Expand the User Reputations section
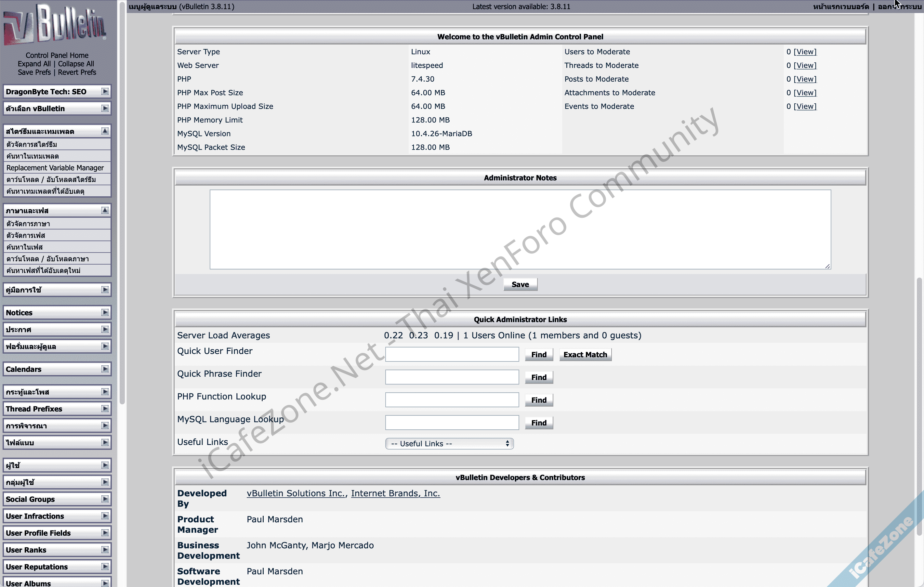924x587 pixels. click(x=57, y=567)
